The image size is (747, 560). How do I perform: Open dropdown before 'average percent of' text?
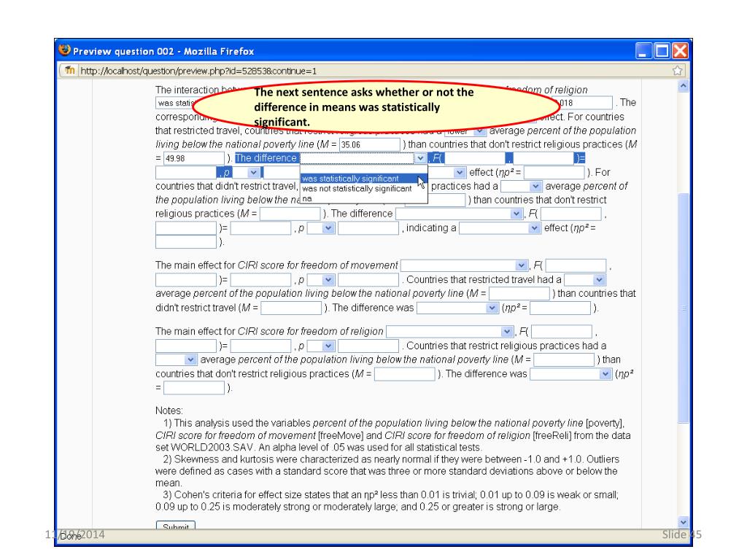[x=522, y=186]
